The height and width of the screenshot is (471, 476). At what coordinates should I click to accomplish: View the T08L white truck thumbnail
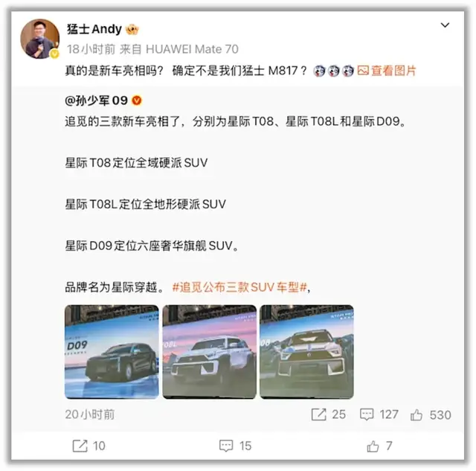coord(210,352)
